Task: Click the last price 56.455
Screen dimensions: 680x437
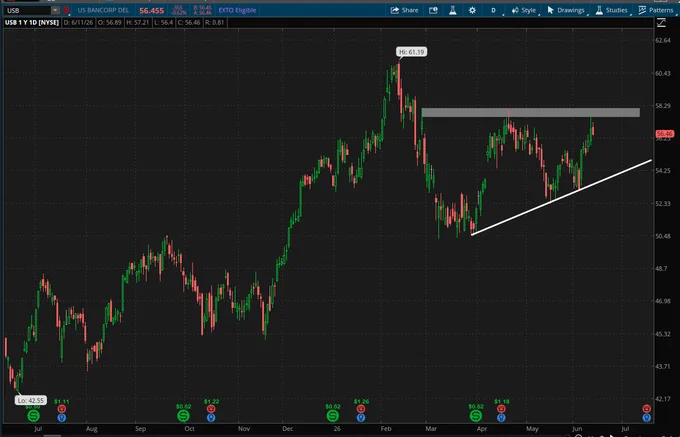Action: [151, 10]
